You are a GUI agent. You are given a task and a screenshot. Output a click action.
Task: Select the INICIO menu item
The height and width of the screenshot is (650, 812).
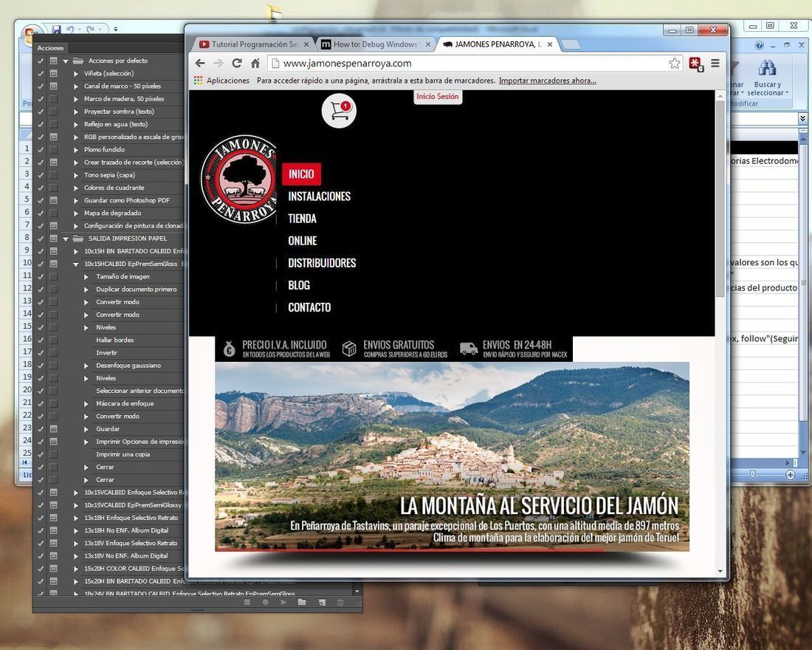click(301, 174)
